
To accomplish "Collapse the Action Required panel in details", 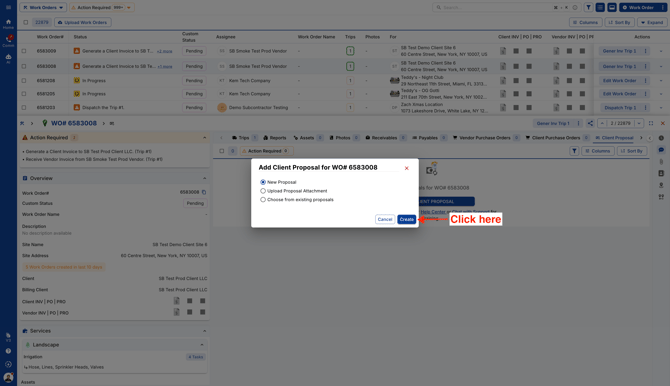I will [x=204, y=138].
